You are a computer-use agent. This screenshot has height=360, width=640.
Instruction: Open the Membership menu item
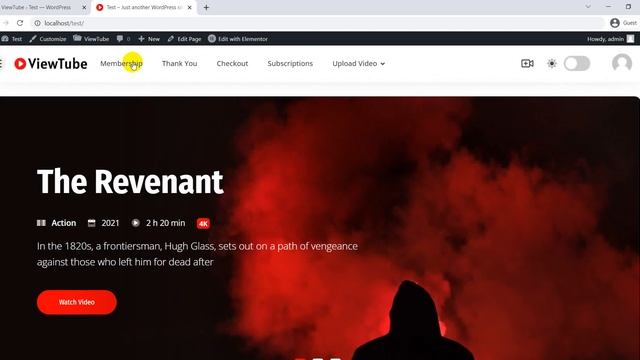121,63
